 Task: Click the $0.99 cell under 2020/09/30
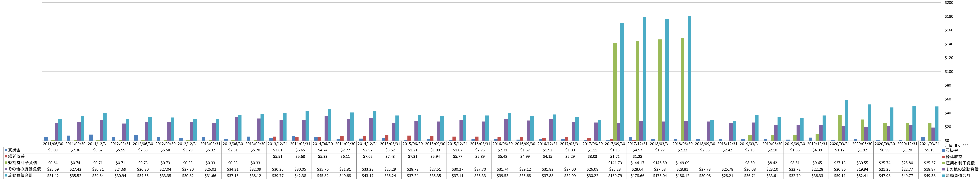[885, 150]
